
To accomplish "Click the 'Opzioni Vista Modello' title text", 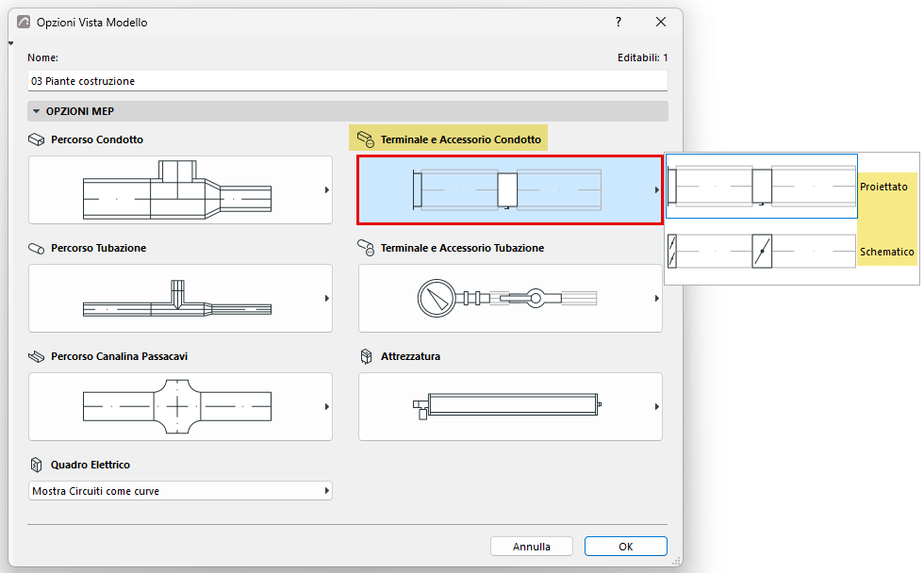I will click(92, 23).
